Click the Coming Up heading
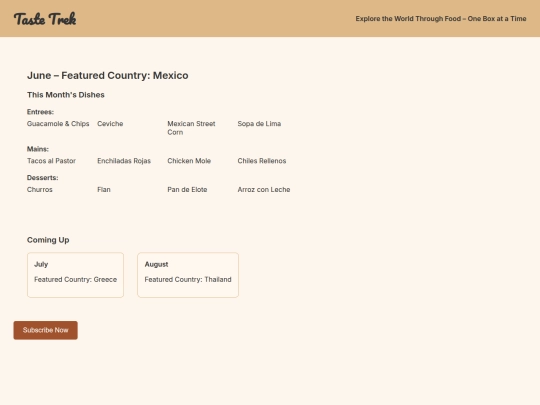540x405 pixels. pyautogui.click(x=48, y=240)
